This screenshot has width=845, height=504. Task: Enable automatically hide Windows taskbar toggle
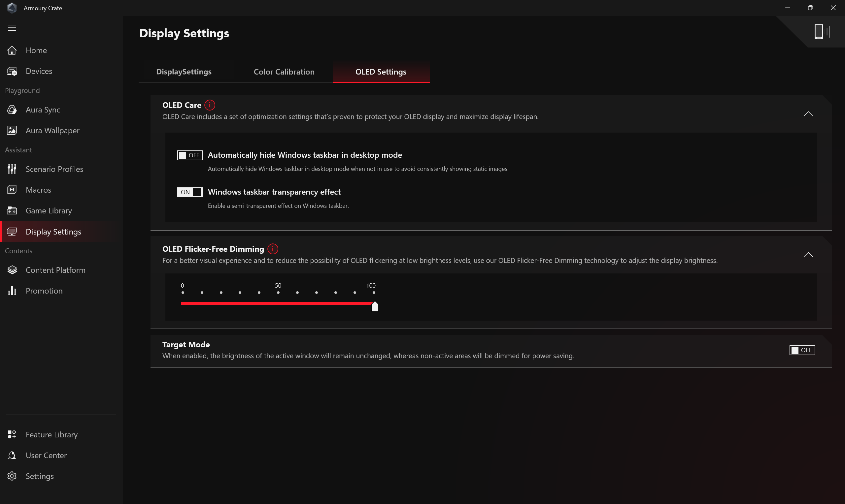pos(189,155)
